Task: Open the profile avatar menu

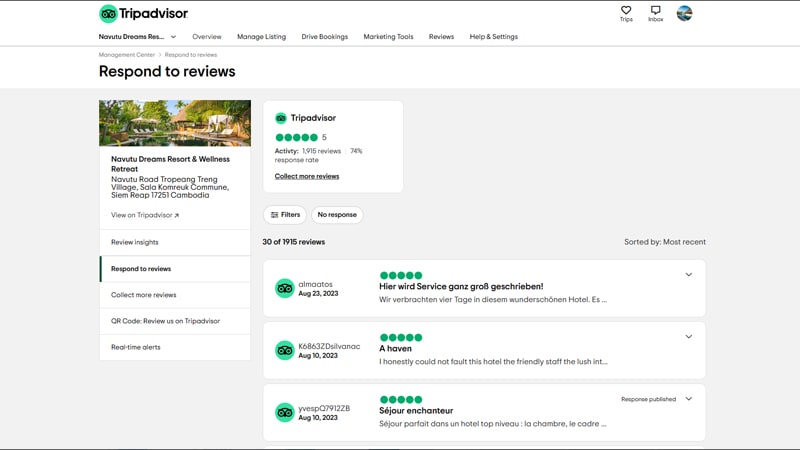Action: (x=684, y=13)
